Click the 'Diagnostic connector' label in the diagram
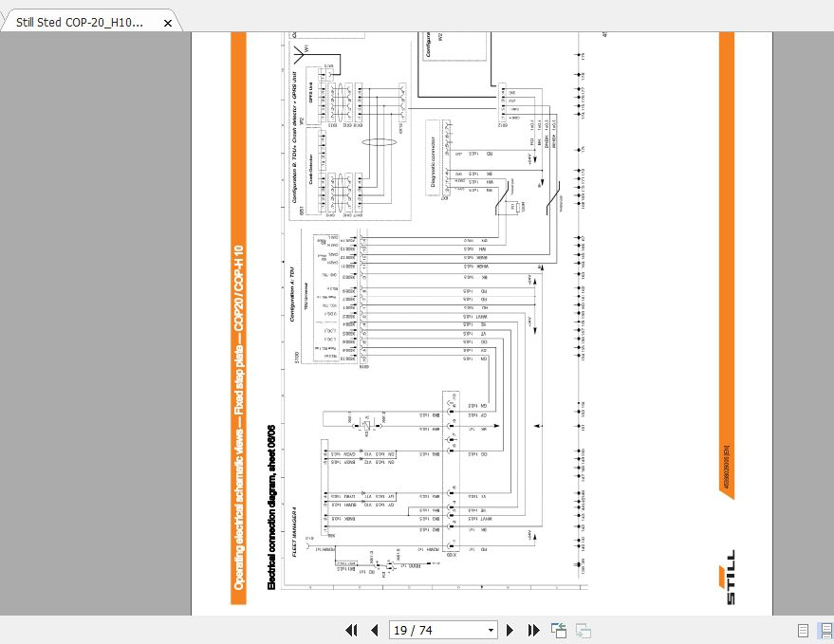 point(433,161)
